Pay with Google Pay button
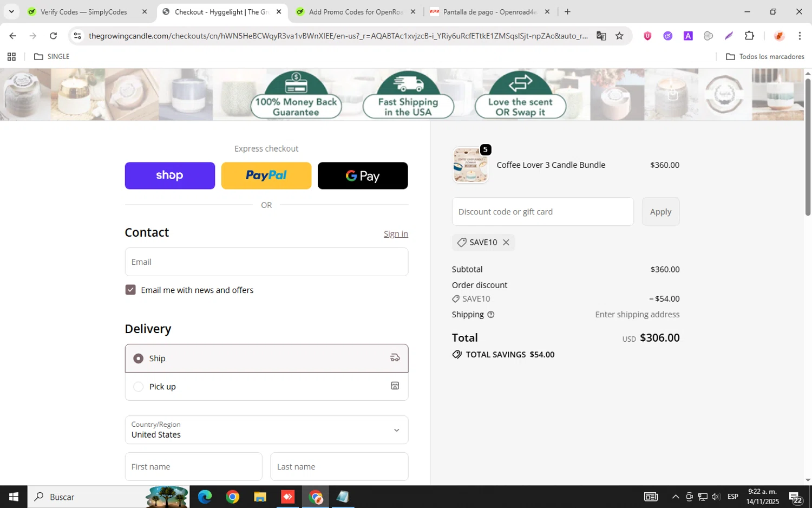 pyautogui.click(x=363, y=175)
